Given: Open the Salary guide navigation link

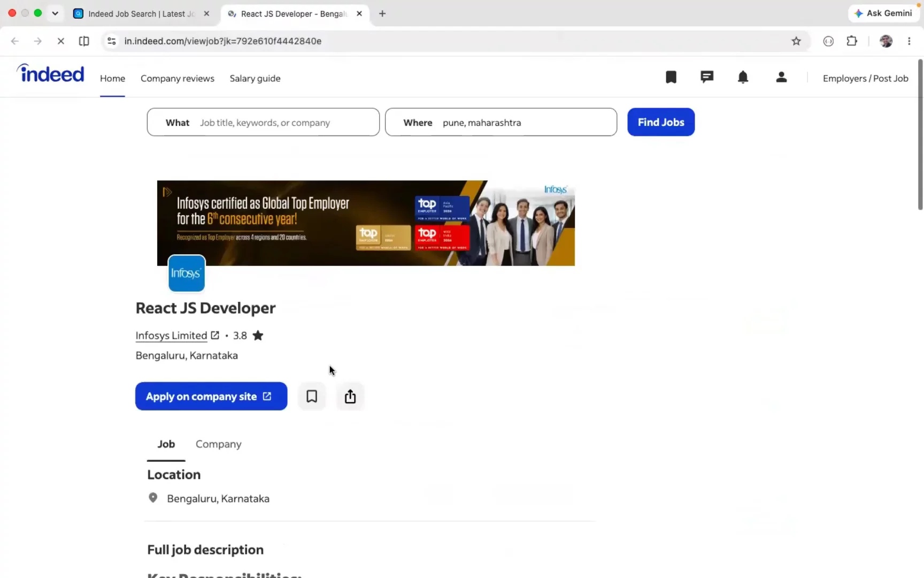Looking at the screenshot, I should (255, 78).
